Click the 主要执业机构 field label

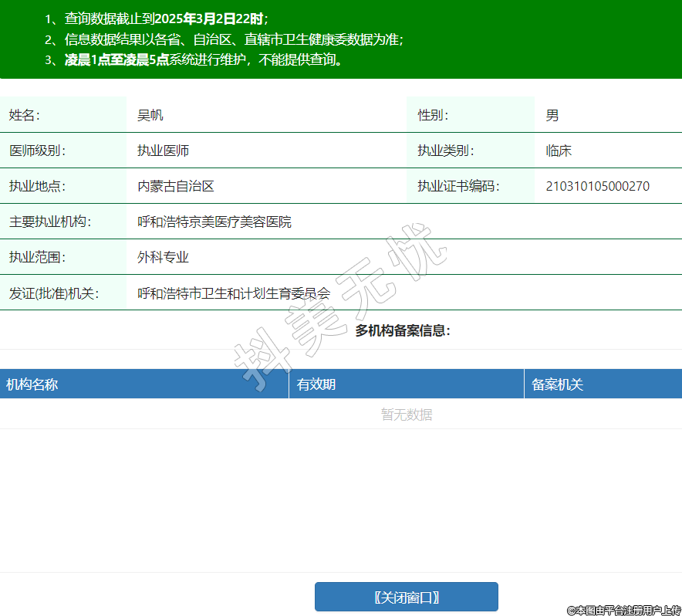pyautogui.click(x=50, y=222)
